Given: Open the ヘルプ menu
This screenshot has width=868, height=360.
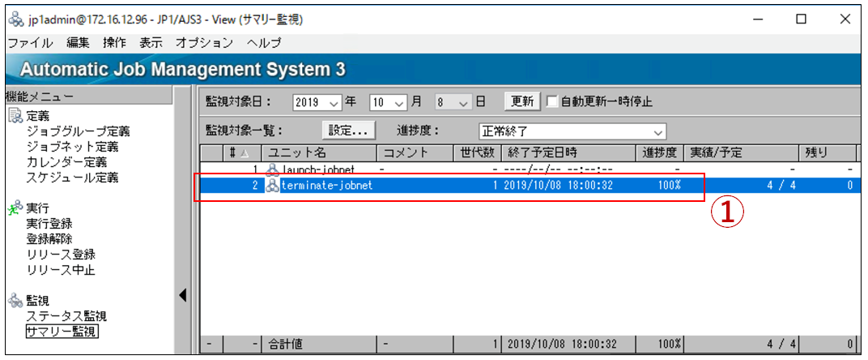Looking at the screenshot, I should pos(264,43).
